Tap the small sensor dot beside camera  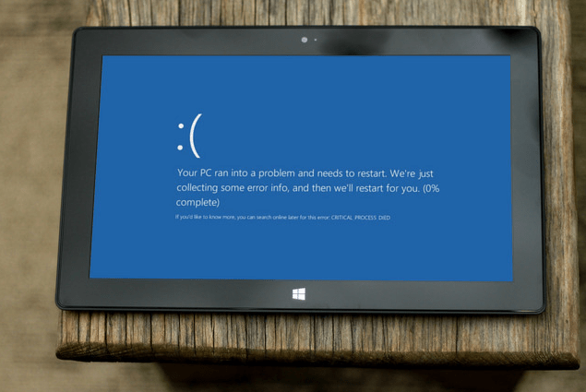pyautogui.click(x=315, y=40)
